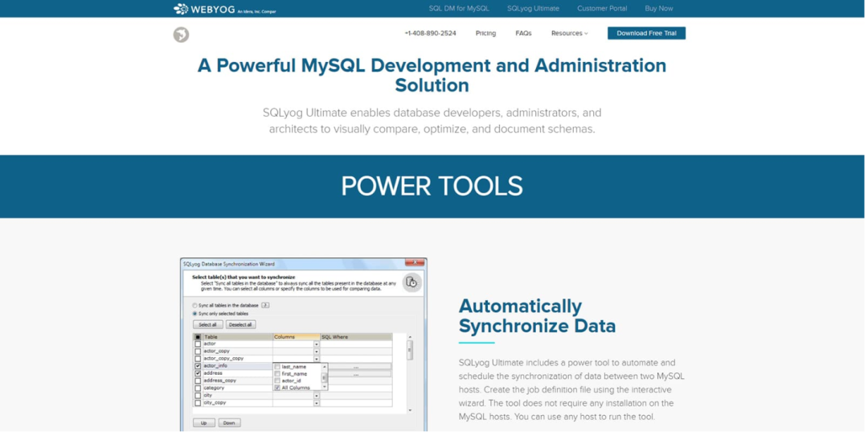Check the address_copy table checkbox
This screenshot has width=868, height=432.
tap(199, 381)
